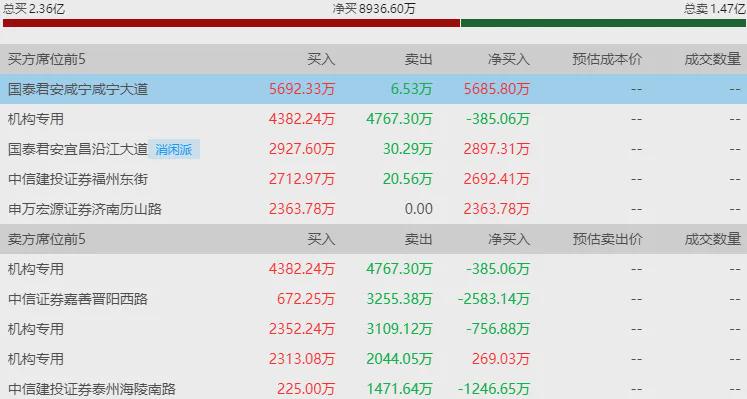Select the 国泰君安咸宁咸宁大道 row
This screenshot has width=747, height=399.
(374, 89)
